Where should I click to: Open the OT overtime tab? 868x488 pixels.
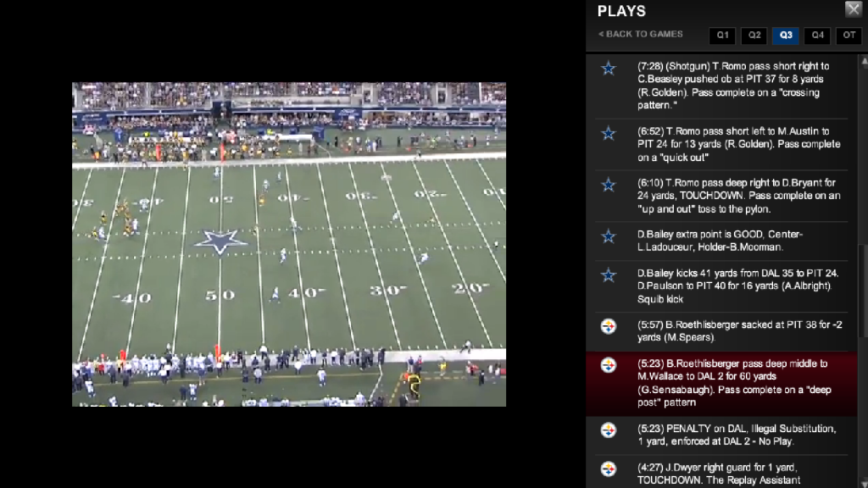click(x=849, y=36)
